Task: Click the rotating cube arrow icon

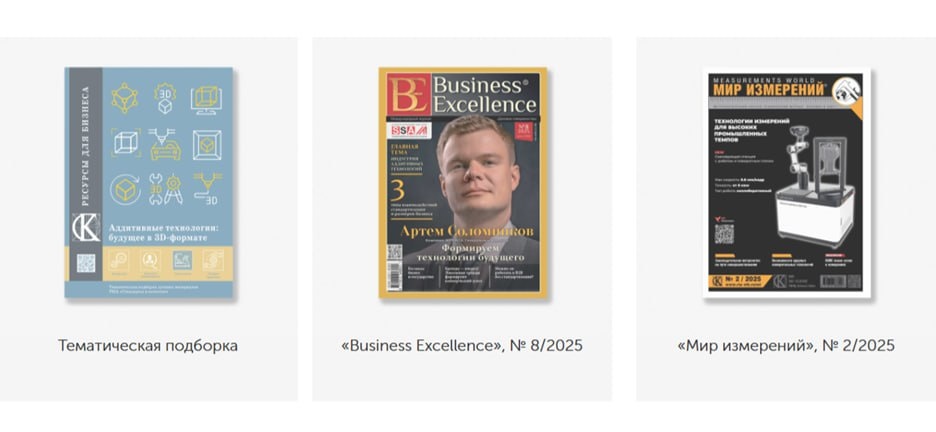Action: 125,190
